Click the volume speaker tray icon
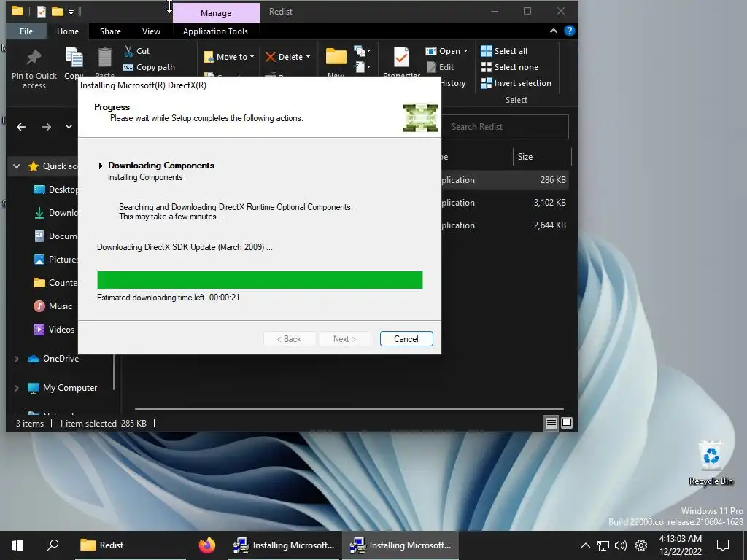The width and height of the screenshot is (747, 560). click(621, 545)
